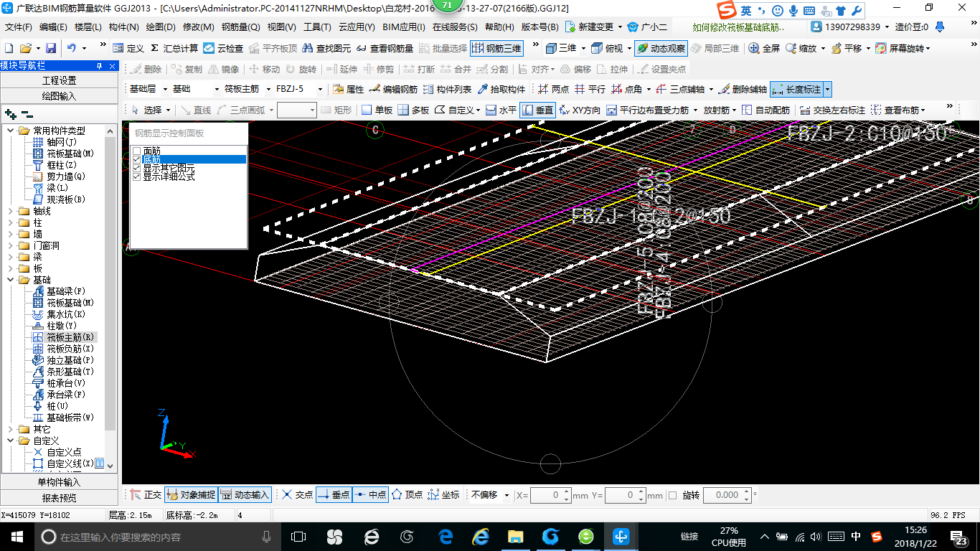Select 水平 (horizontal) rebar direction
Viewport: 980px width, 551px height.
click(501, 110)
